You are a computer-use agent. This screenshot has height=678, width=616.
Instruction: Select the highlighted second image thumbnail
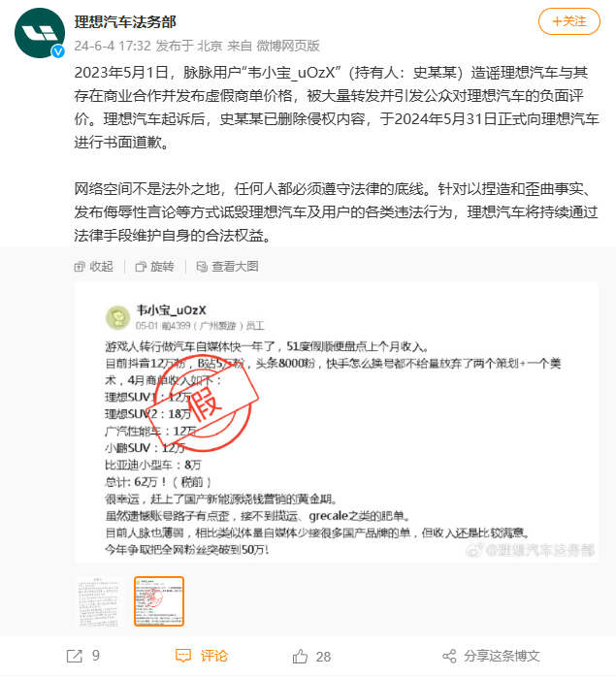pos(159,601)
